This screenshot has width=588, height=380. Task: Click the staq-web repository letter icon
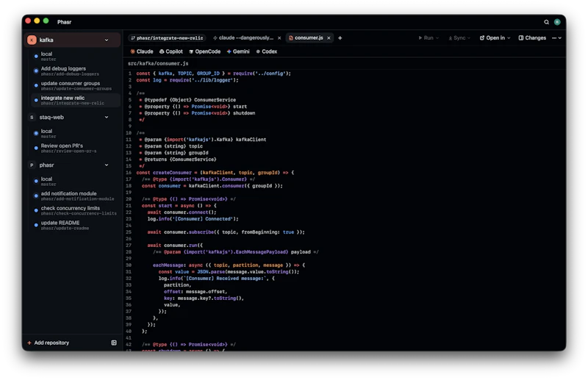point(32,118)
